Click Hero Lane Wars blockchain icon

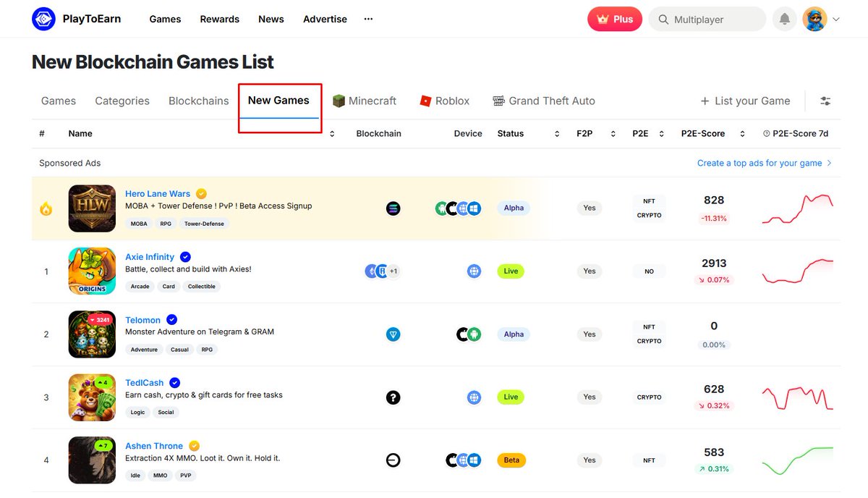(393, 208)
